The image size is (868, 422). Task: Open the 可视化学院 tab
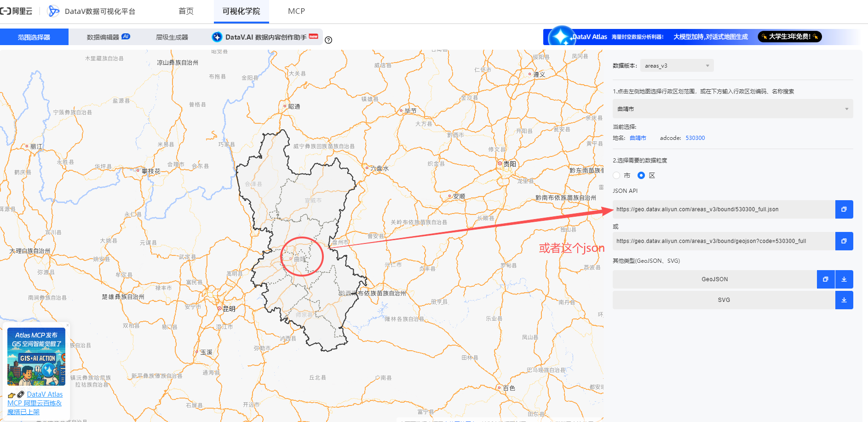click(x=241, y=11)
